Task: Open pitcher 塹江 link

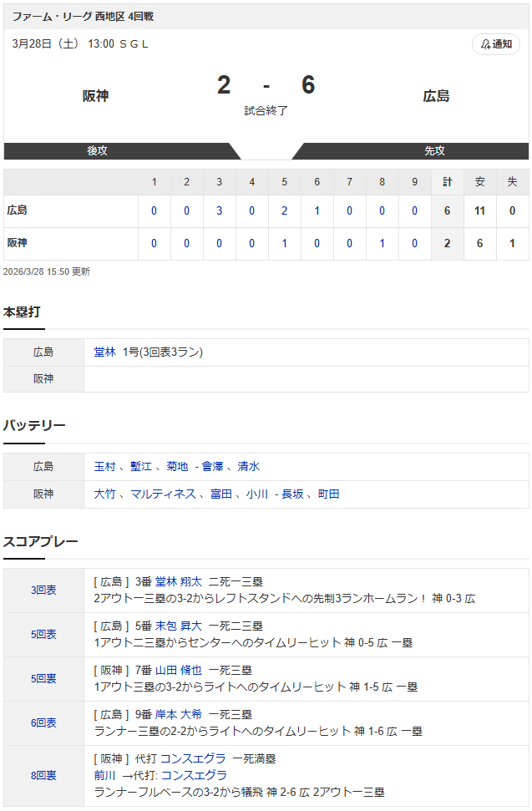Action: click(141, 467)
